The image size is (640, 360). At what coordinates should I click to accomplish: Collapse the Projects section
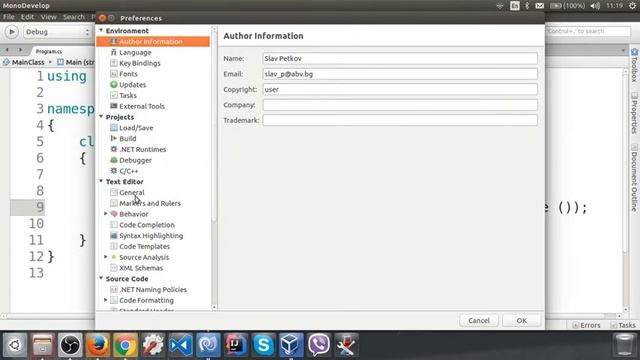(x=101, y=117)
